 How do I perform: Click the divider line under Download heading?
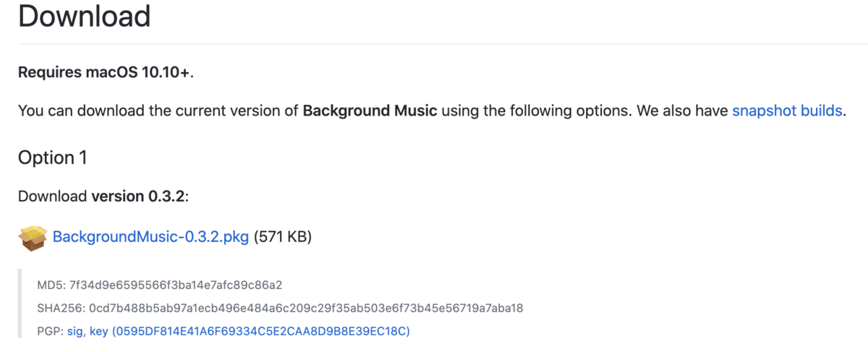434,44
